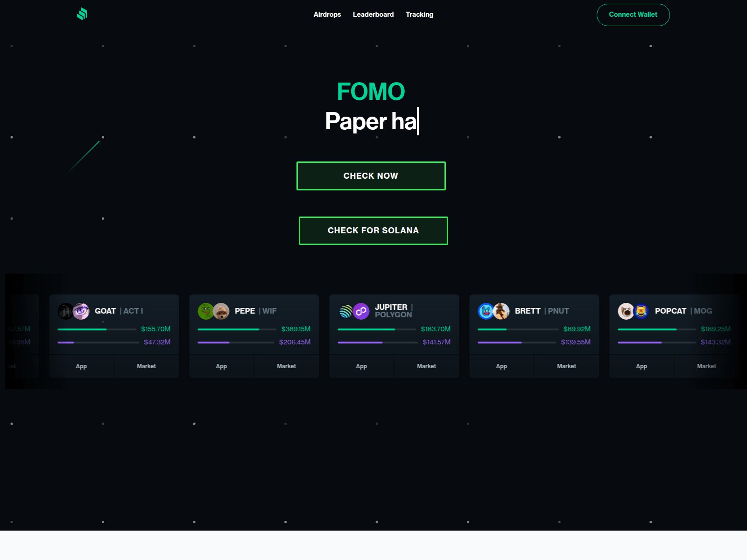747x560 pixels.
Task: Click the PNUT squirrel token icon
Action: pos(501,311)
